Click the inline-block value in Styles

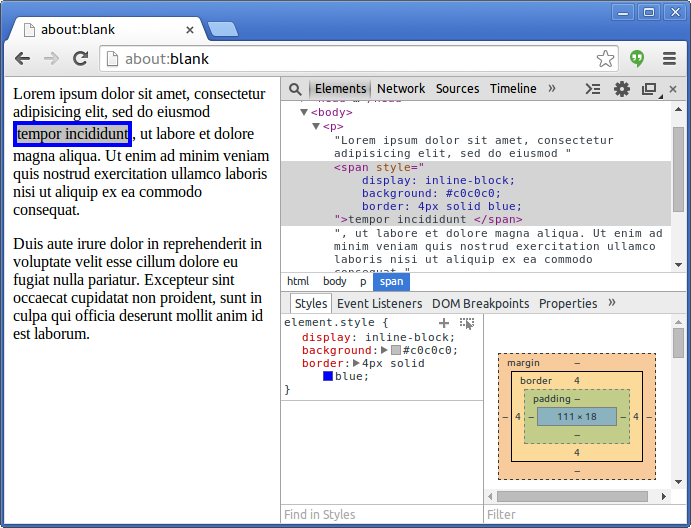[x=407, y=337]
